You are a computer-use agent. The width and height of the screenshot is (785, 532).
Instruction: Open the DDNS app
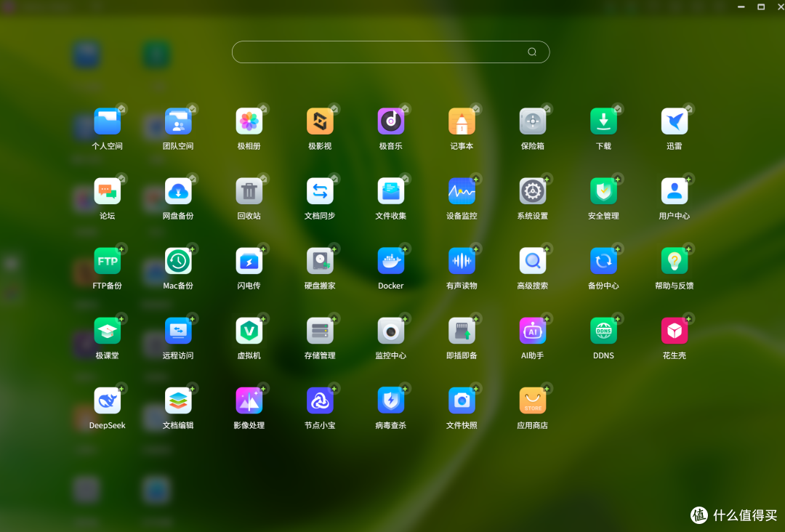603,331
